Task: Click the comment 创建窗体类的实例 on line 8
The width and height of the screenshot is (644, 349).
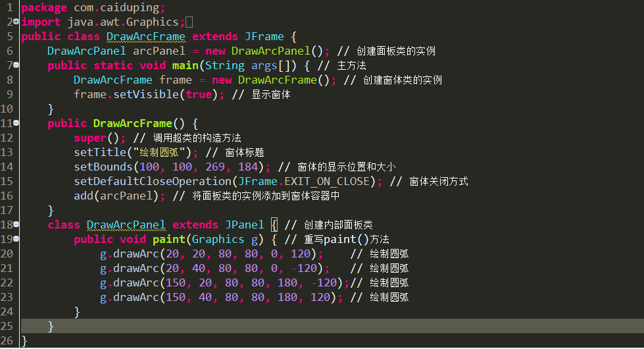Action: pyautogui.click(x=402, y=80)
